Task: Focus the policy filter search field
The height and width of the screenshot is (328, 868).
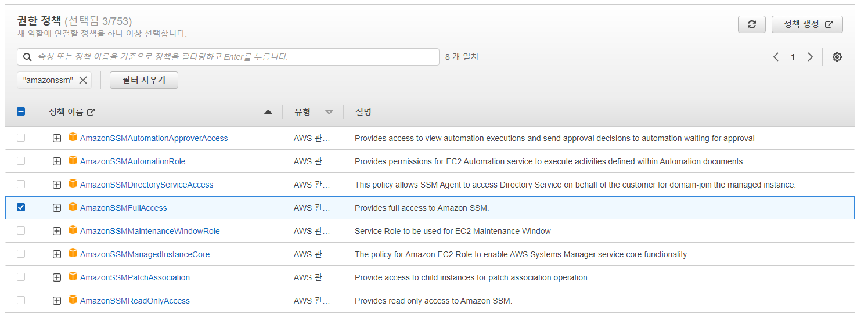Action: (228, 57)
